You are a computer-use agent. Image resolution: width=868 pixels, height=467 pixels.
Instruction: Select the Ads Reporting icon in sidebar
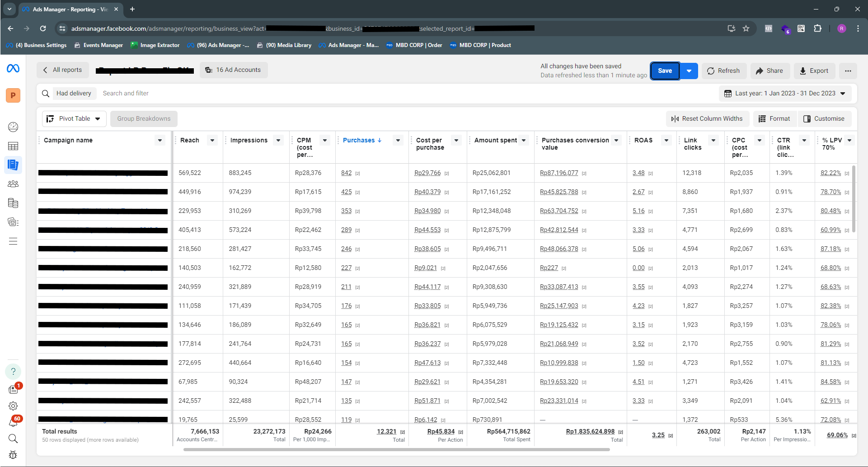[13, 165]
